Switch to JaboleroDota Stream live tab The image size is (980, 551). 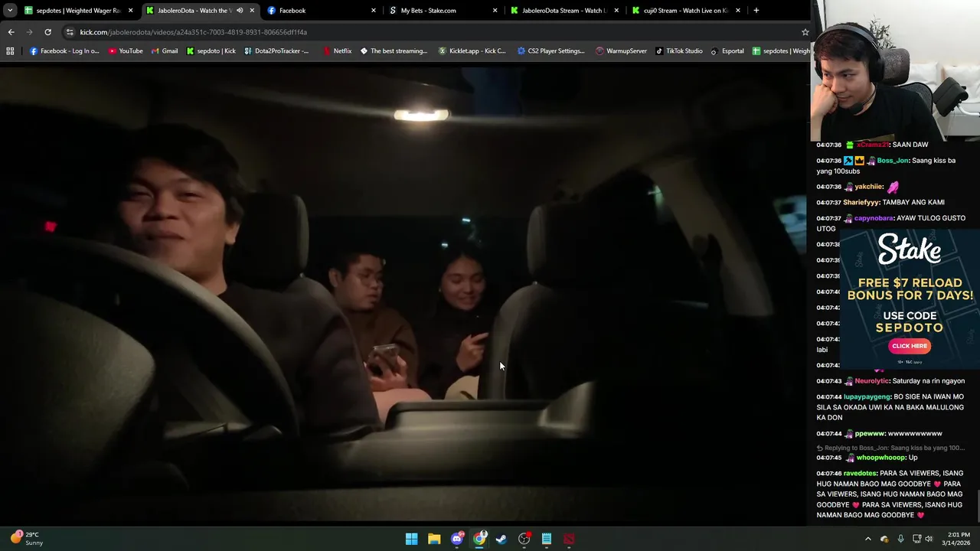[x=563, y=11]
